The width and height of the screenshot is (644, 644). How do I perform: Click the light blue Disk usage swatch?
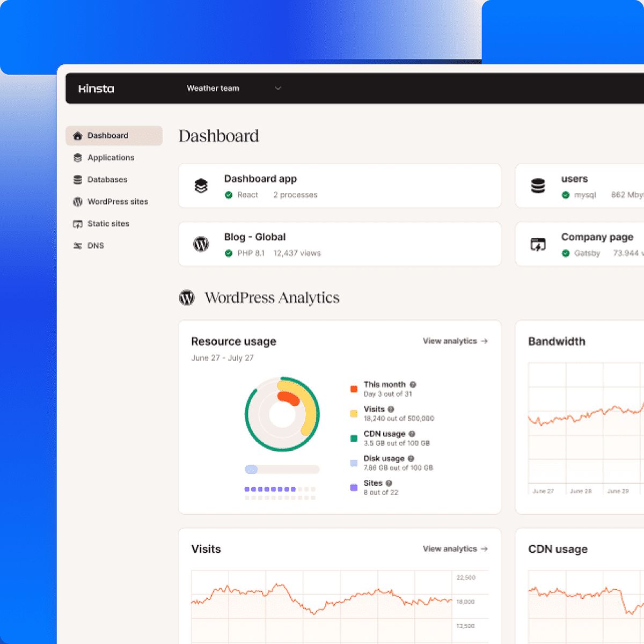click(354, 463)
